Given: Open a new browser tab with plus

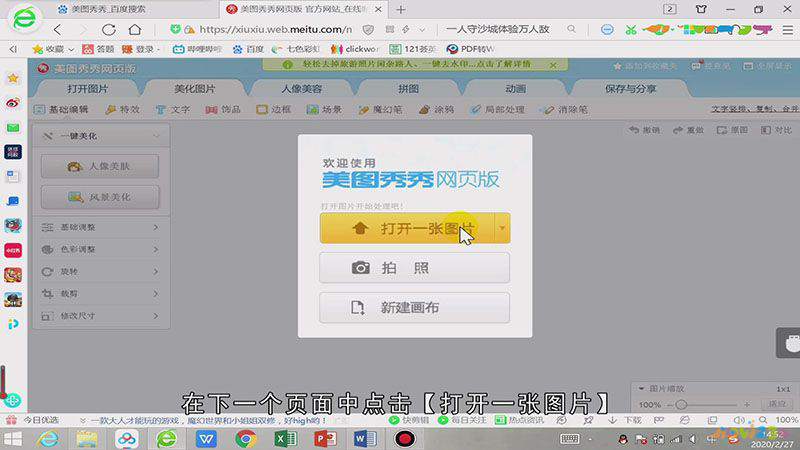Looking at the screenshot, I should [x=401, y=9].
